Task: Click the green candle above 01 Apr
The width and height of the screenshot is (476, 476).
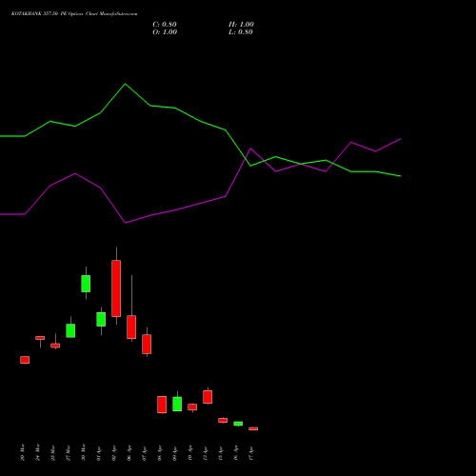Action: point(101,319)
